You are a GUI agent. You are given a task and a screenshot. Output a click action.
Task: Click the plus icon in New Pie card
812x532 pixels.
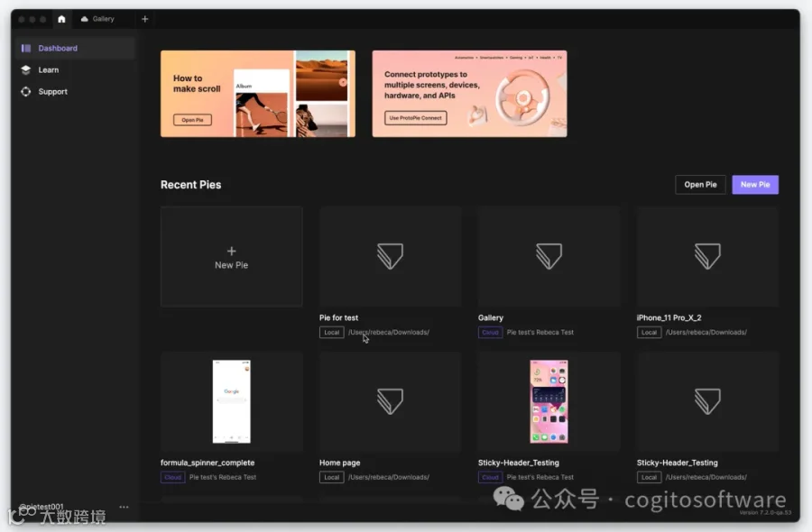click(x=232, y=251)
